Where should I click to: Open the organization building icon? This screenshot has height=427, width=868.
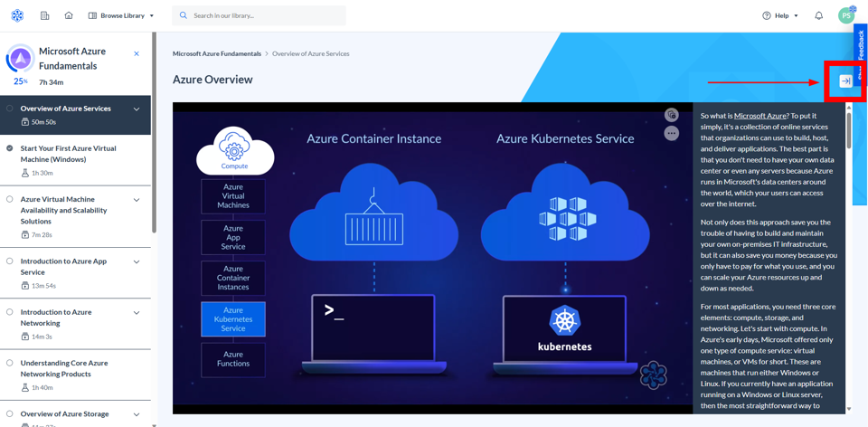[45, 15]
